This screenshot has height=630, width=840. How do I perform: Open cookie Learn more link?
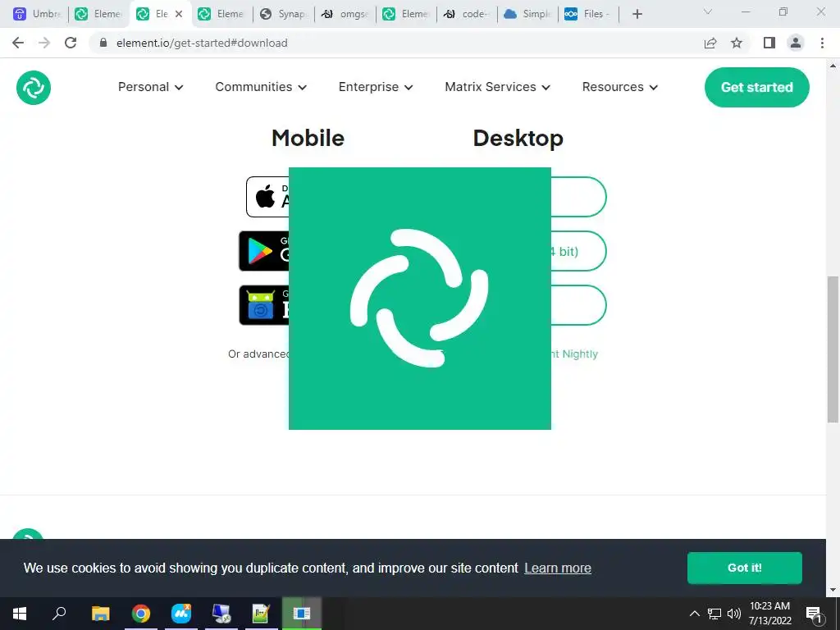coord(558,568)
